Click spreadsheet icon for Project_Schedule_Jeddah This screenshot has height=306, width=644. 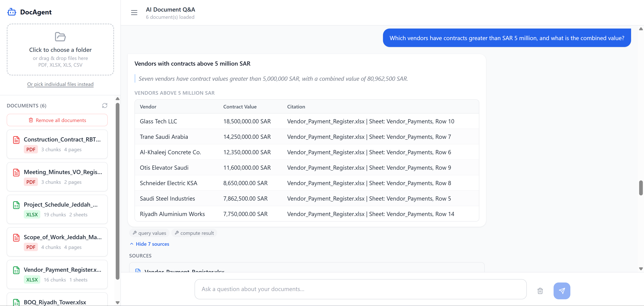[16, 205]
